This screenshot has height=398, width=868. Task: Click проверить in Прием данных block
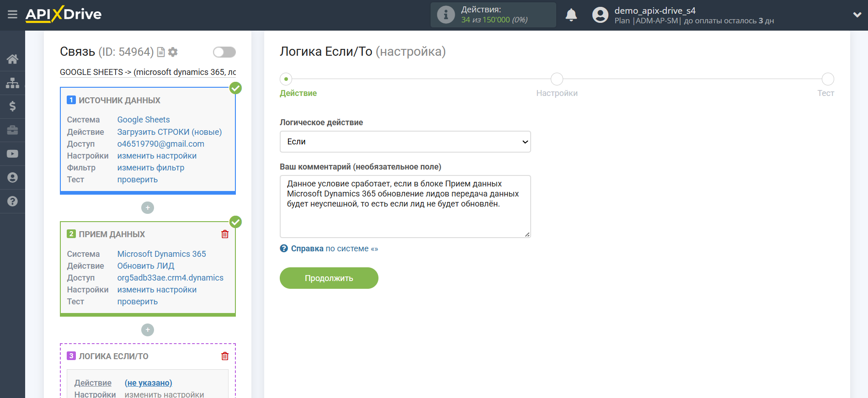(138, 302)
